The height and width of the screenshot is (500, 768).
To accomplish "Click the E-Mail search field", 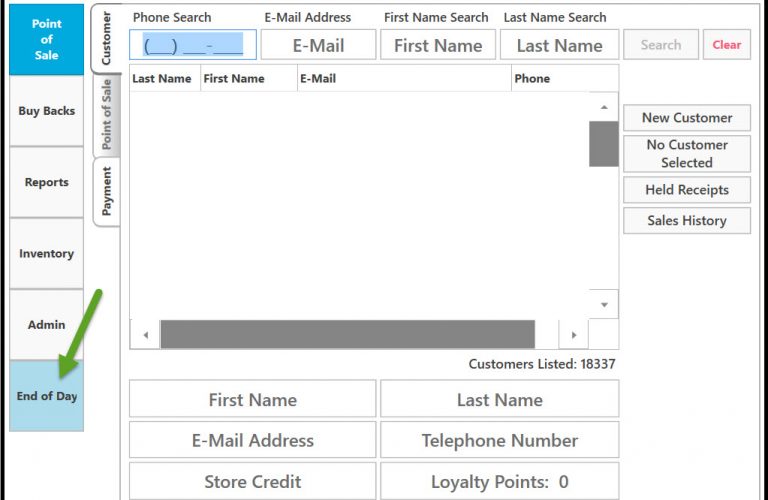I will 318,45.
